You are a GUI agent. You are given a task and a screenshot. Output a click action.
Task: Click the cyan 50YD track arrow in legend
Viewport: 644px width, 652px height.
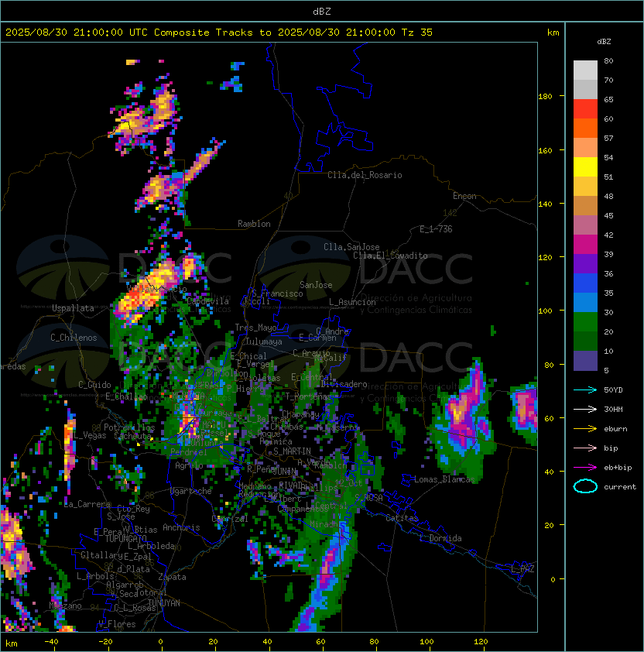tap(585, 390)
